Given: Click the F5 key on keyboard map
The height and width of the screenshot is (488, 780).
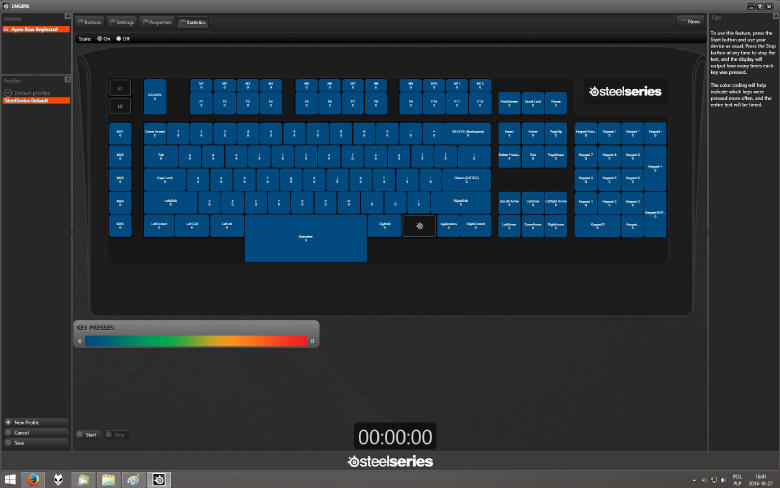Looking at the screenshot, I should point(306,103).
